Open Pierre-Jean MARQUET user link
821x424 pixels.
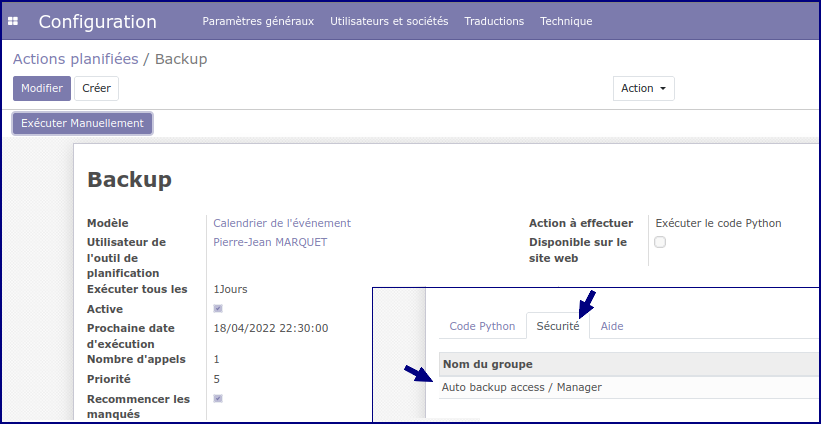pyautogui.click(x=270, y=242)
